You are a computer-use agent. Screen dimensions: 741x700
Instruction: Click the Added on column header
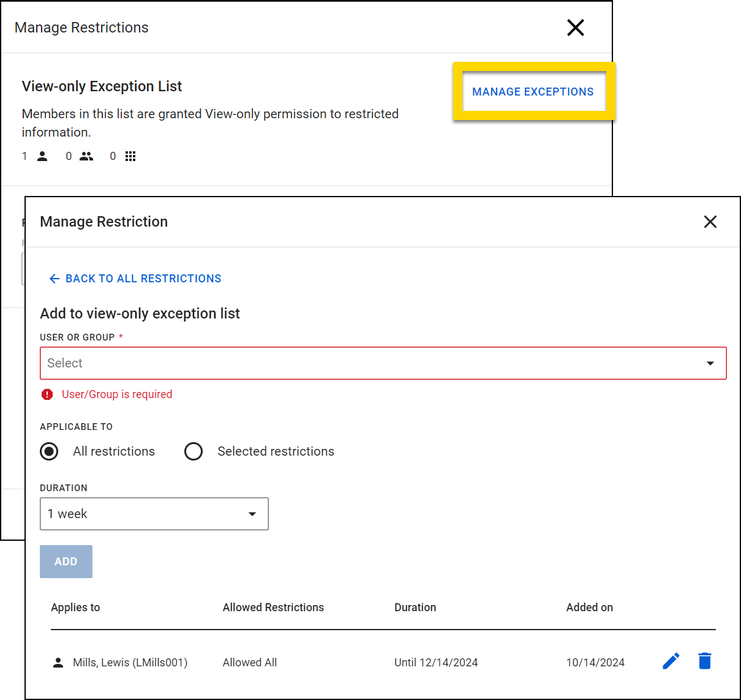[589, 607]
